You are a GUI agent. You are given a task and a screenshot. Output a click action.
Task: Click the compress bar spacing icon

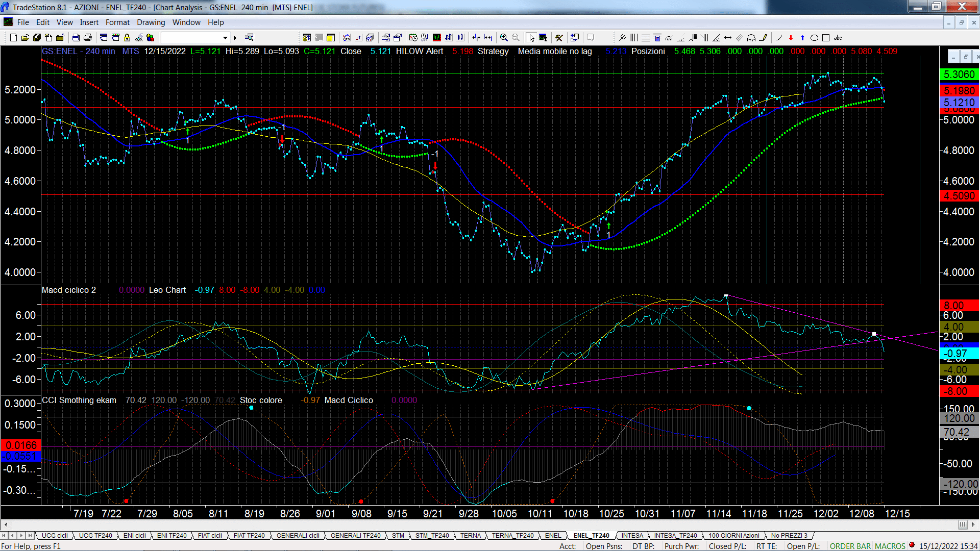pos(476,38)
